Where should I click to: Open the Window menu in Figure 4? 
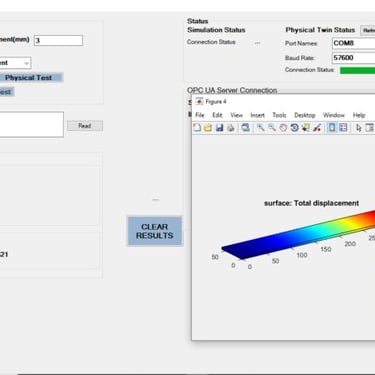point(334,115)
